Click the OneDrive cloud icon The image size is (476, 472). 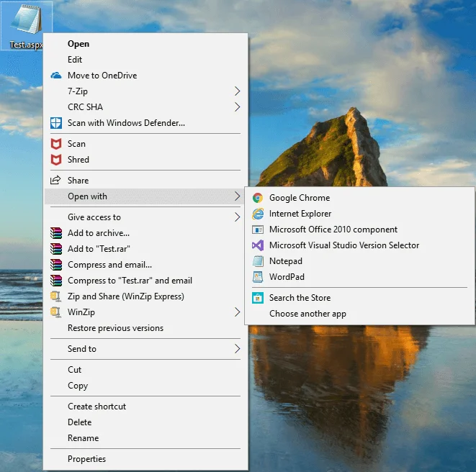(x=56, y=76)
